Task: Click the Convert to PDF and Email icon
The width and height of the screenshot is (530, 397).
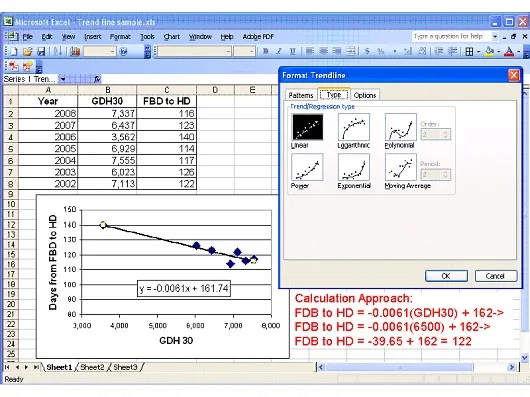Action: 28,67
